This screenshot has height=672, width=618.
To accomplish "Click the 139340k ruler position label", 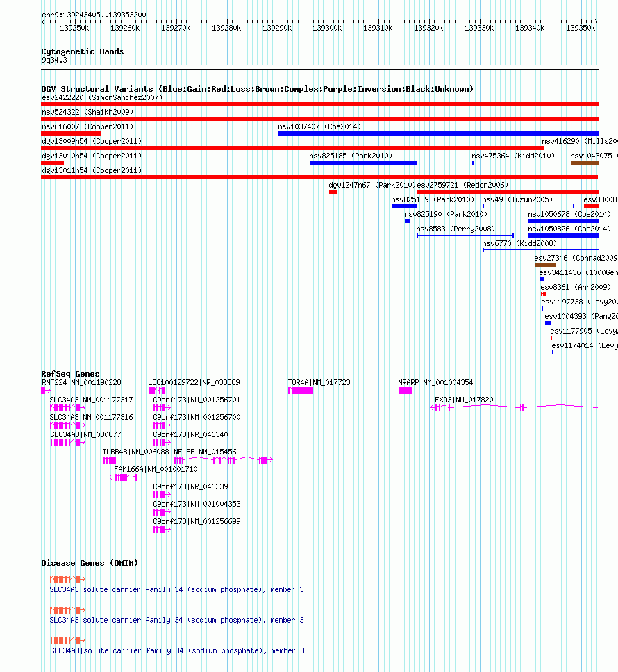I will pos(530,28).
